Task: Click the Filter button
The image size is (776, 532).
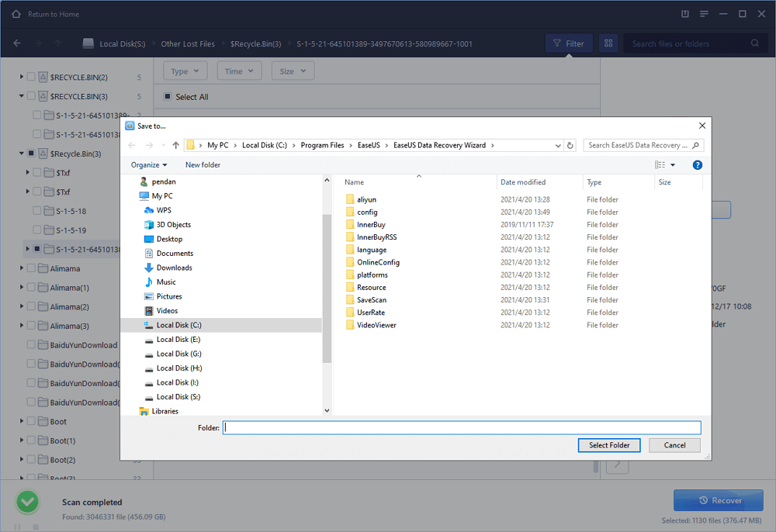Action: (x=569, y=43)
